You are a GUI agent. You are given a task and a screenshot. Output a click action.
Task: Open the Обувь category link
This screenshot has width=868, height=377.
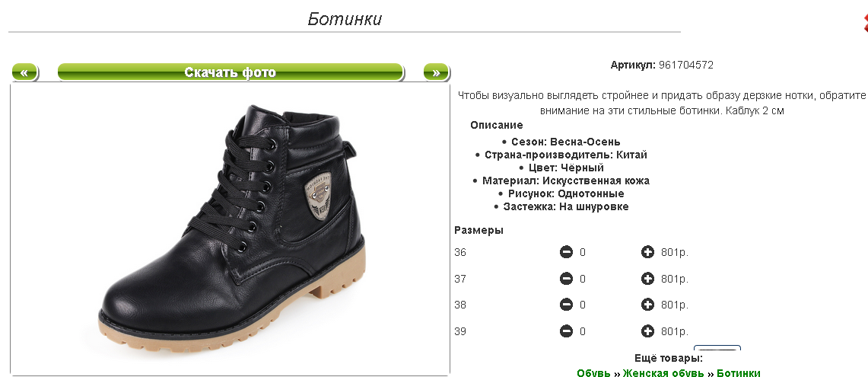click(x=593, y=373)
